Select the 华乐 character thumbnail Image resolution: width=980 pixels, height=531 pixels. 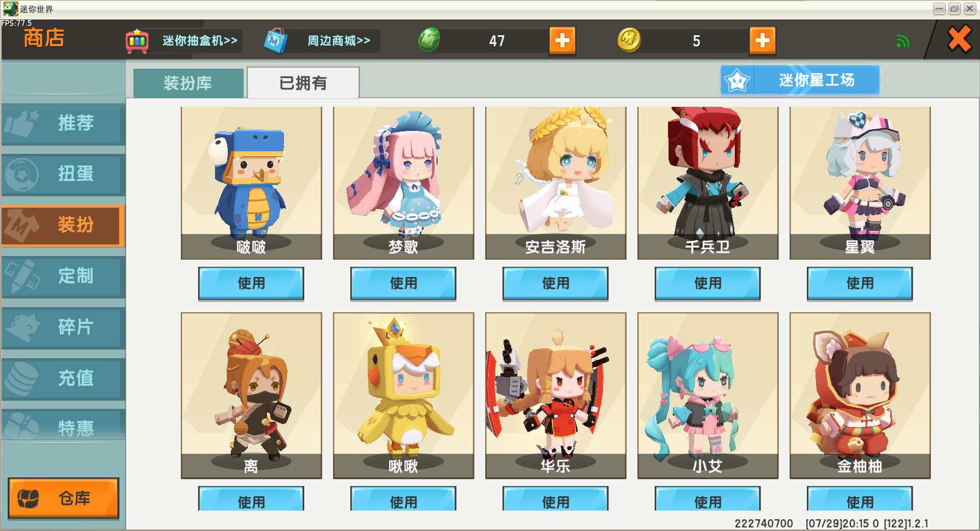(556, 396)
